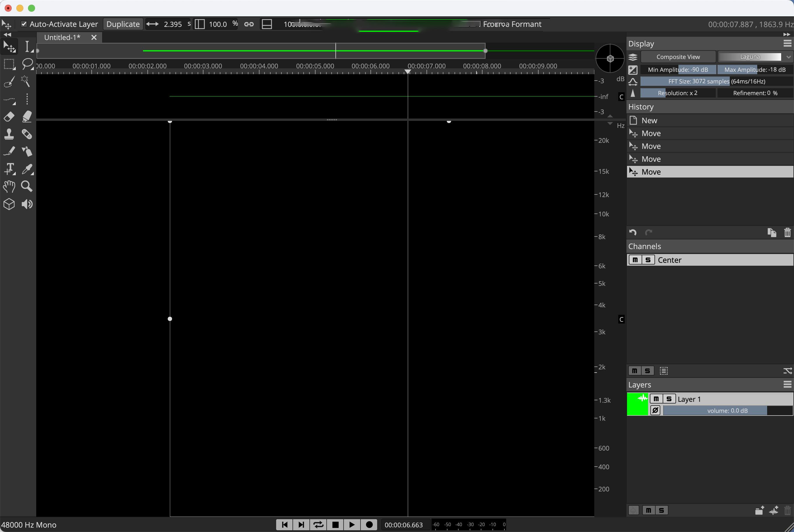The height and width of the screenshot is (532, 794).
Task: Toggle phase invert on Layer 1
Action: (655, 411)
